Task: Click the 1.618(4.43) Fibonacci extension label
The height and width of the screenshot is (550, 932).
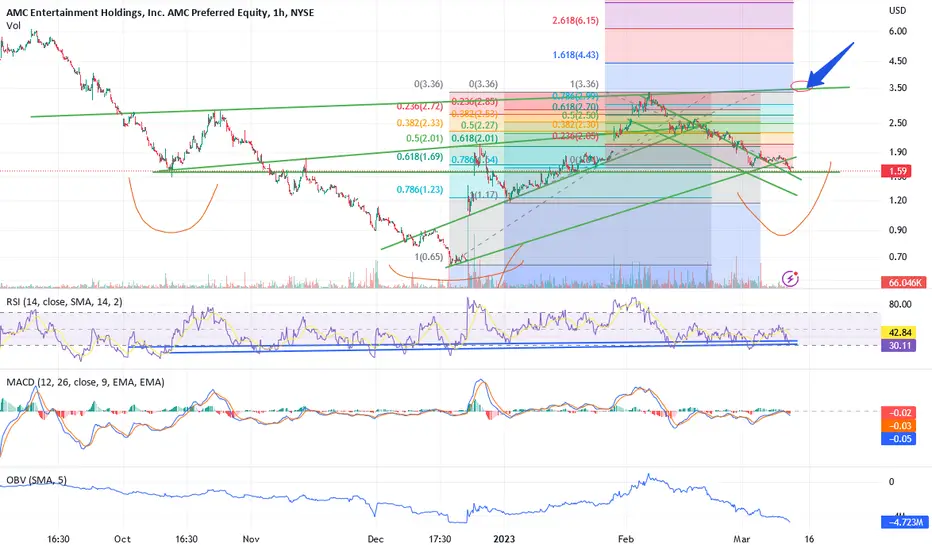Action: coord(575,55)
